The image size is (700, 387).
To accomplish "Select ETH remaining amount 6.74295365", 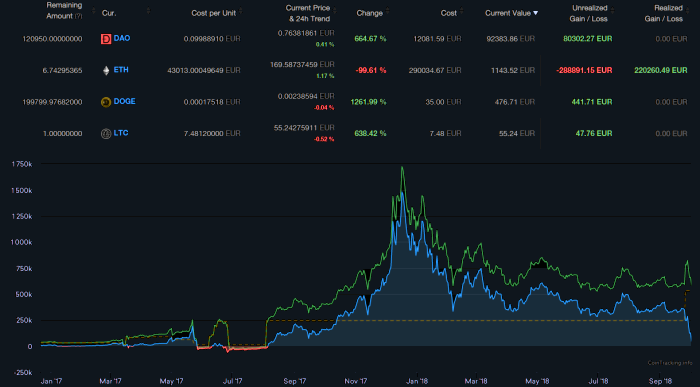I will click(62, 71).
